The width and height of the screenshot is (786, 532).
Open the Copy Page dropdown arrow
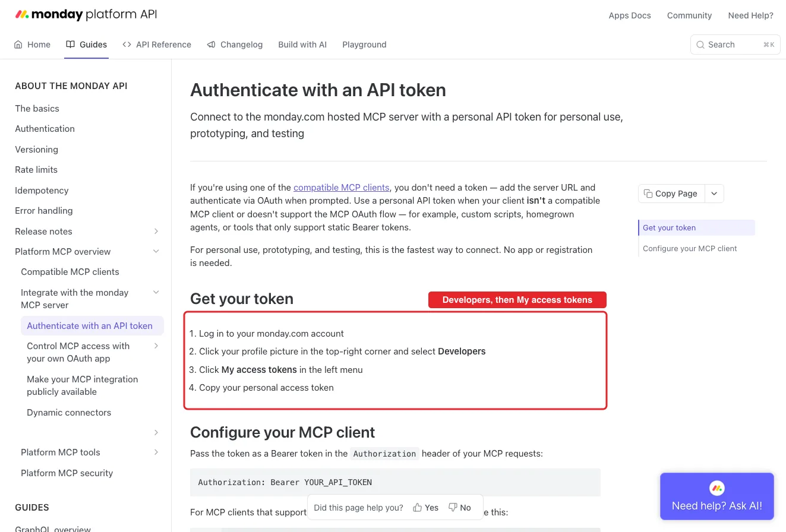(714, 194)
